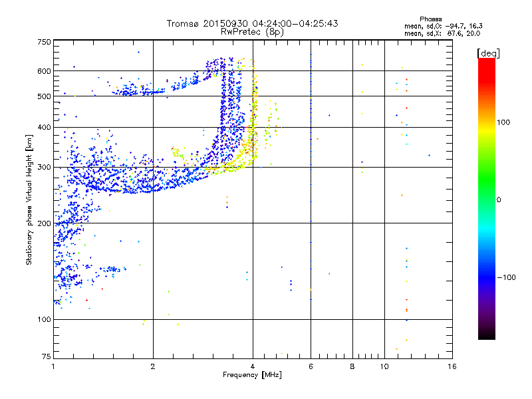Click the phase colorbar gradient strip

pos(487,198)
